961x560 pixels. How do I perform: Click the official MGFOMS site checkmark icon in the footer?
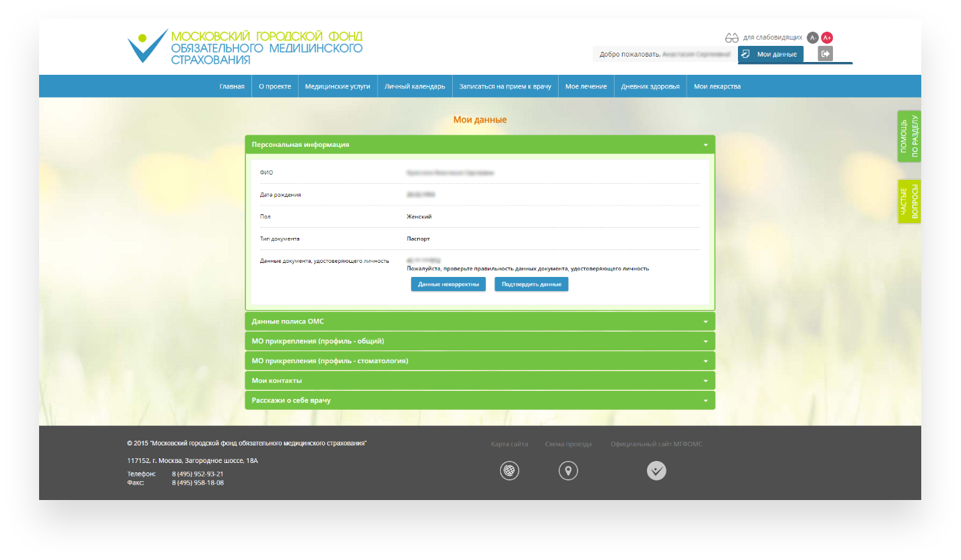pyautogui.click(x=656, y=470)
